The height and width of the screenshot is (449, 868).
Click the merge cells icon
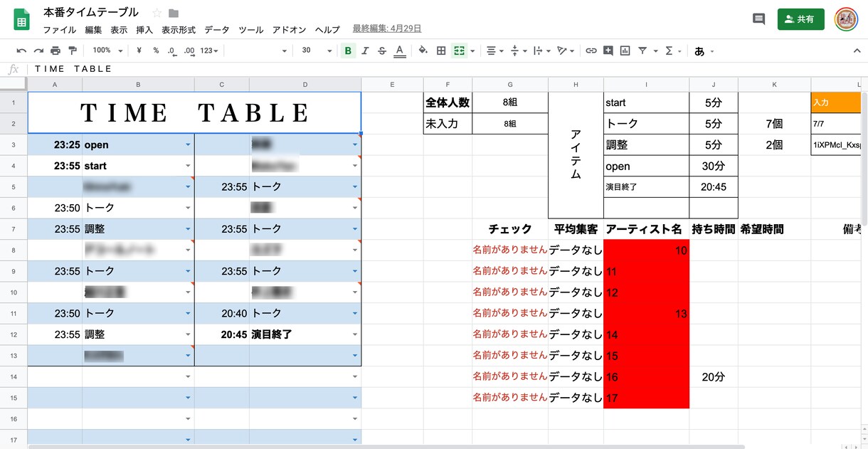pyautogui.click(x=460, y=51)
